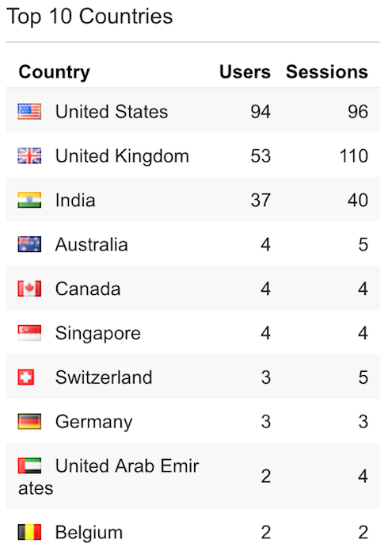Viewport: 392px width, 555px height.
Task: Select the Belgium country name
Action: coord(89,533)
